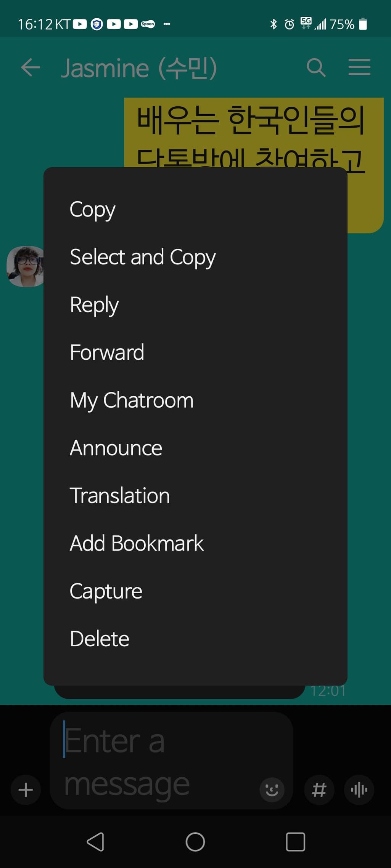The image size is (391, 868).
Task: Open the emoticon smiley picker
Action: click(272, 790)
